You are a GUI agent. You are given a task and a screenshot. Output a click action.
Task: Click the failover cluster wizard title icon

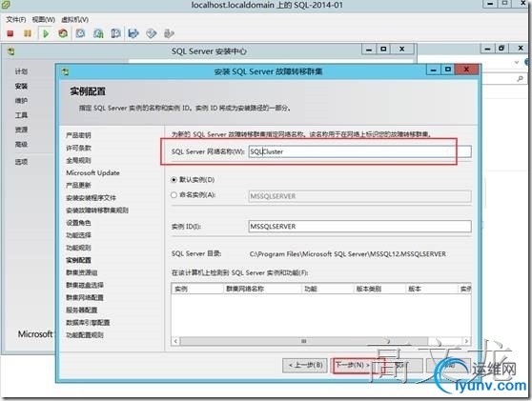pyautogui.click(x=66, y=71)
